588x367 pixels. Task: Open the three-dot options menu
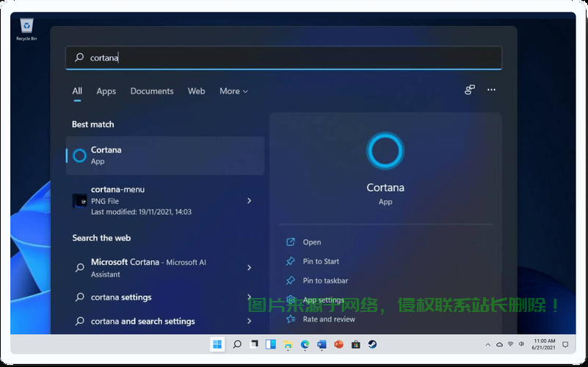tap(491, 90)
